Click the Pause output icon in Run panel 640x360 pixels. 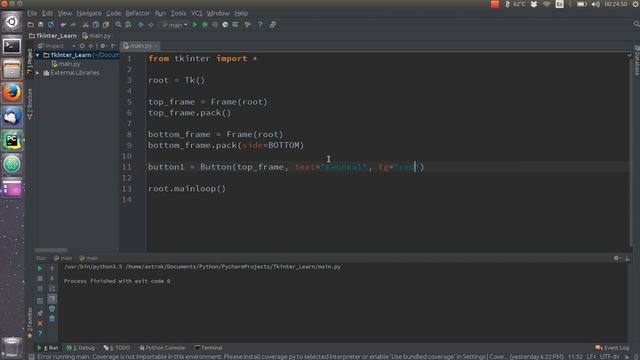[x=40, y=289]
